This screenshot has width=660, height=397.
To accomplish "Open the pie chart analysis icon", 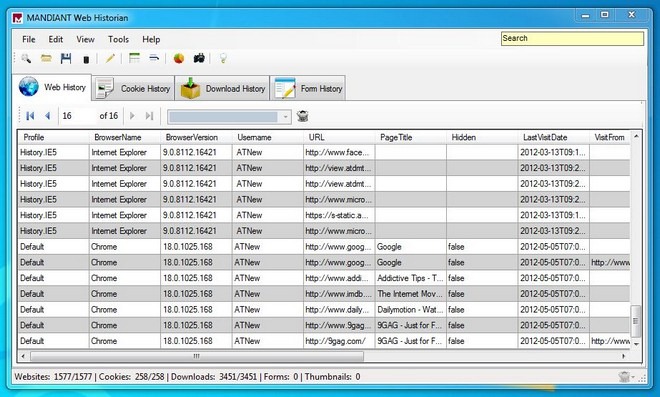I will (x=179, y=59).
